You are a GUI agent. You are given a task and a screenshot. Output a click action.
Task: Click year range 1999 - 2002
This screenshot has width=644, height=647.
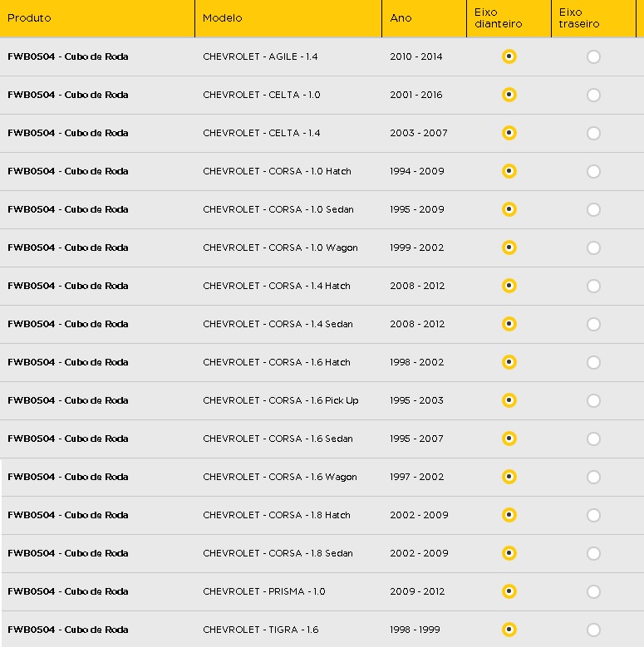pos(417,248)
